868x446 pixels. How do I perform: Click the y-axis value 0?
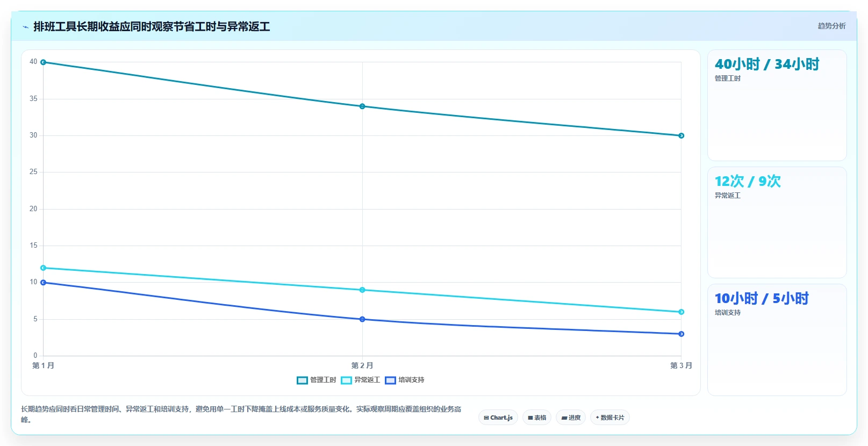coord(35,356)
